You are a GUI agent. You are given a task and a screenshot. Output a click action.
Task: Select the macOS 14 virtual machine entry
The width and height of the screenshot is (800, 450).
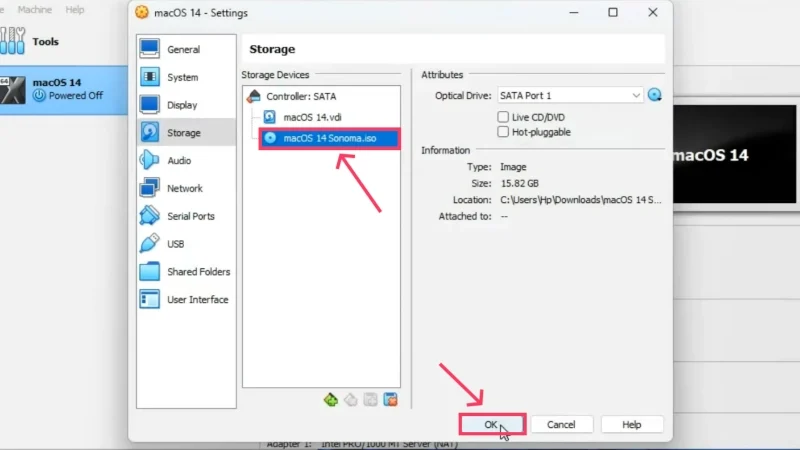coord(63,89)
